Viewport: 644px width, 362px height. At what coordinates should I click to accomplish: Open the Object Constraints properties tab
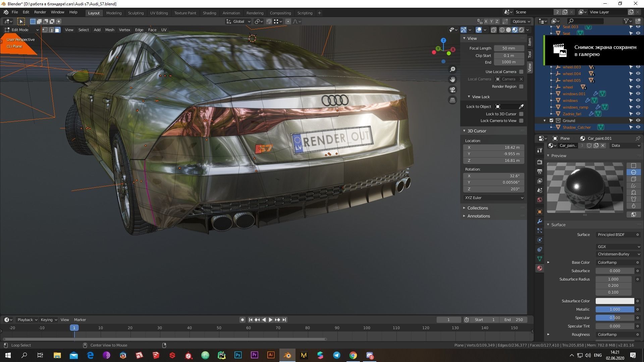tap(539, 249)
